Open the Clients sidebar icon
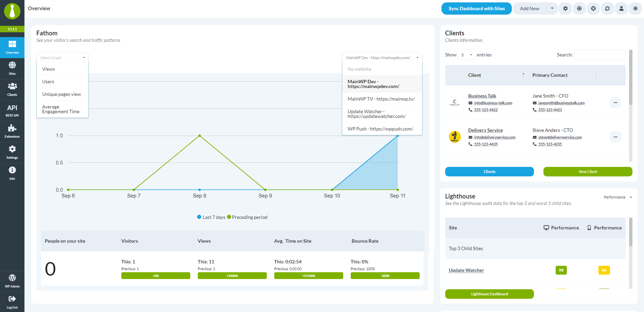 coord(12,89)
